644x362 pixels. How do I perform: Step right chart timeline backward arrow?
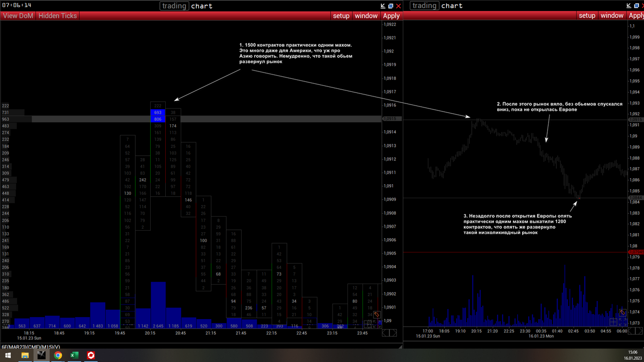coord(631,331)
